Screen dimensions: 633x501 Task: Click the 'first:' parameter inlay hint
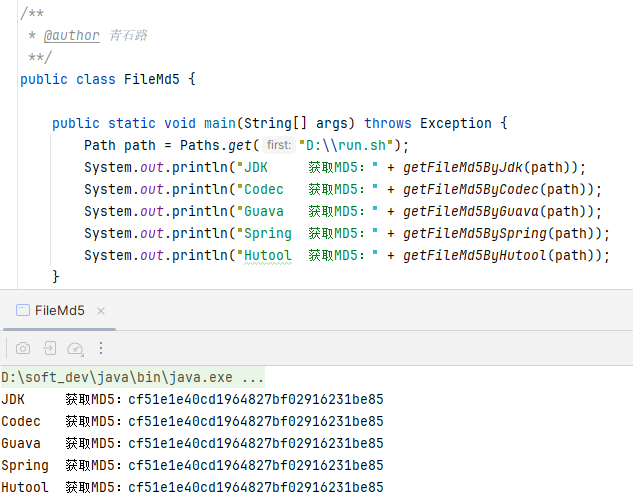[x=279, y=145]
